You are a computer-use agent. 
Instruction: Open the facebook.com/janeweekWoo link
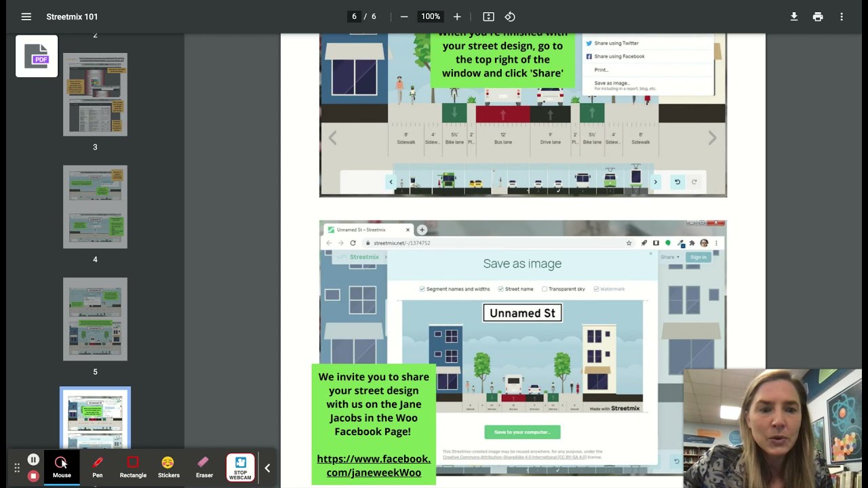(374, 466)
